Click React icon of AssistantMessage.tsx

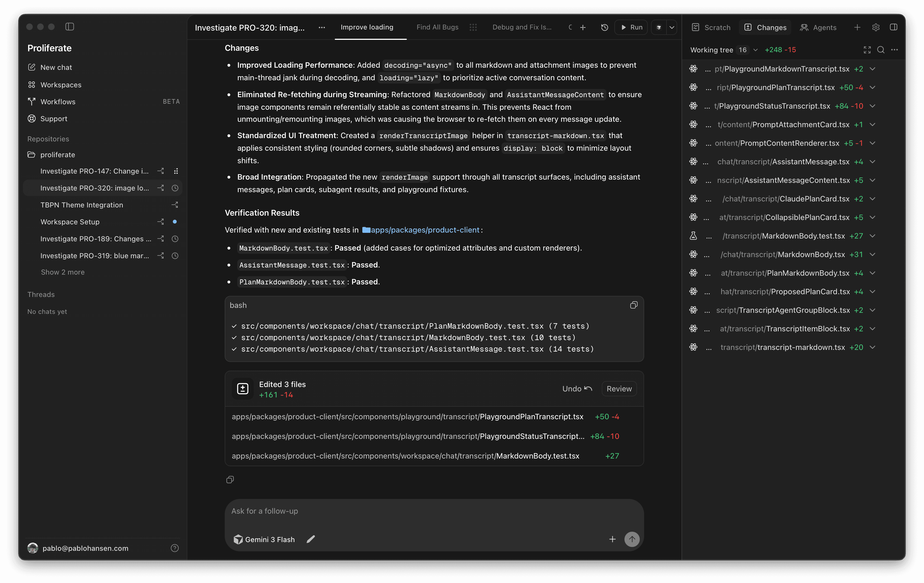point(693,162)
